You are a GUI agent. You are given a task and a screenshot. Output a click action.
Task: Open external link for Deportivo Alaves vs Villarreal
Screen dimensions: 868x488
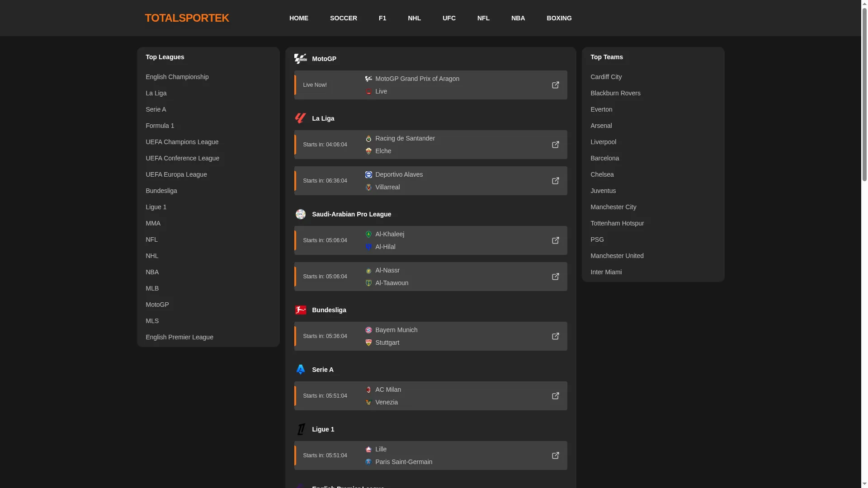(x=555, y=181)
